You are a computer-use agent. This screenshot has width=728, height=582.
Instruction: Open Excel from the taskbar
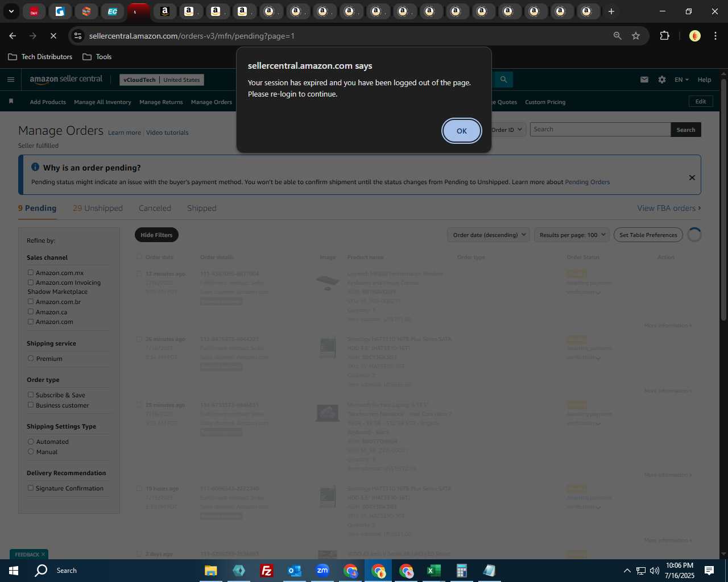[433, 571]
